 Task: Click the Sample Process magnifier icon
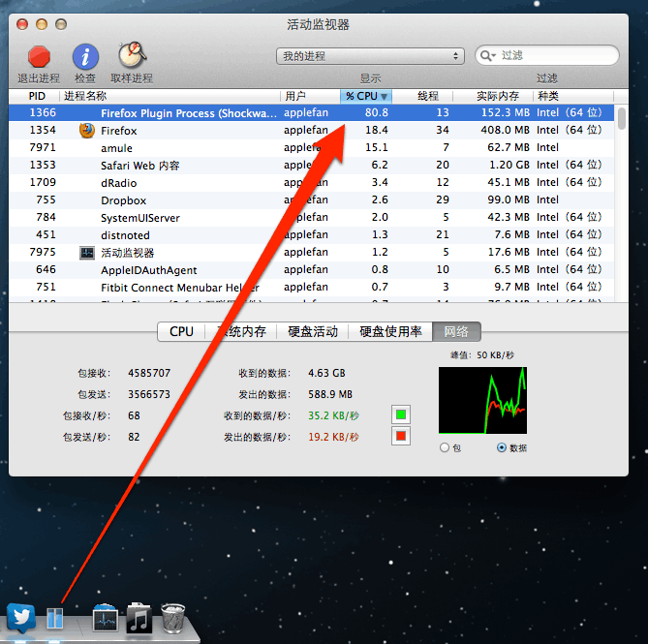[x=133, y=55]
